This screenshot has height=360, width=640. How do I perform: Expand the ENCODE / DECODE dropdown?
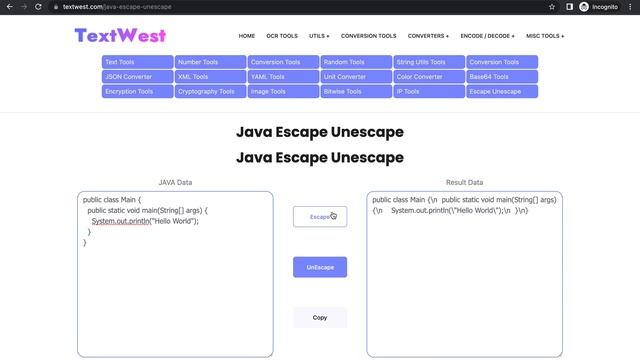[x=487, y=36]
